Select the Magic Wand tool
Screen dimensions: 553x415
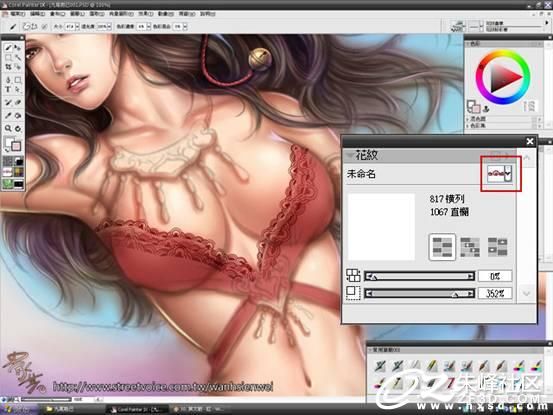point(17,57)
